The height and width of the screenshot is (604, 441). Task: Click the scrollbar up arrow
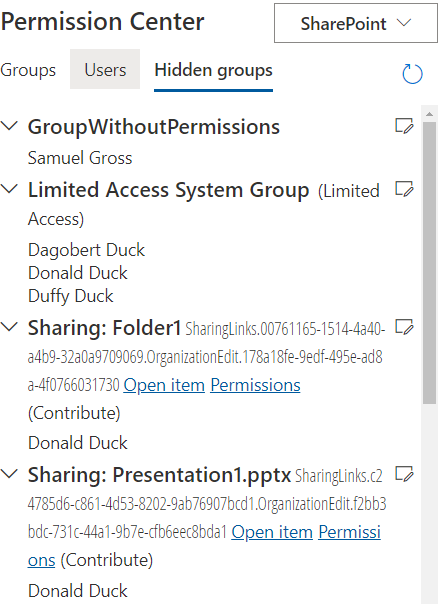coord(429,114)
